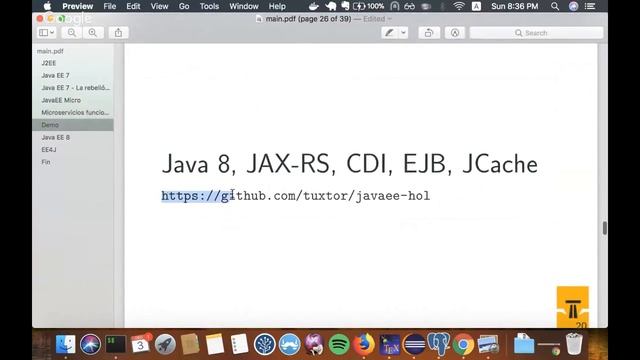The image size is (640, 360).
Task: Open the Wi-Fi status menu
Action: (459, 6)
